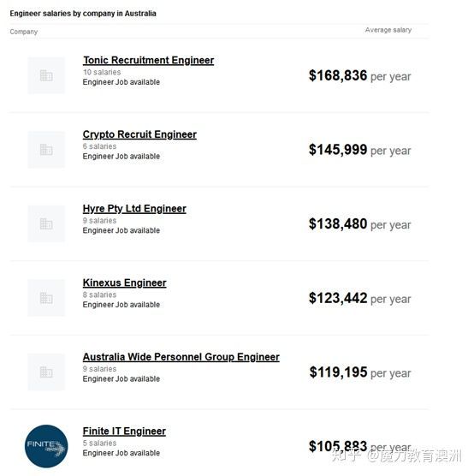The image size is (474, 476).
Task: Open Hyre Pty Ltd Engineer link
Action: click(134, 209)
